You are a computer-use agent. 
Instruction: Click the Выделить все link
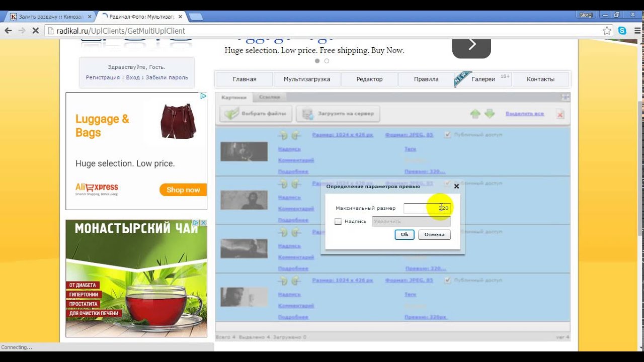pos(525,114)
